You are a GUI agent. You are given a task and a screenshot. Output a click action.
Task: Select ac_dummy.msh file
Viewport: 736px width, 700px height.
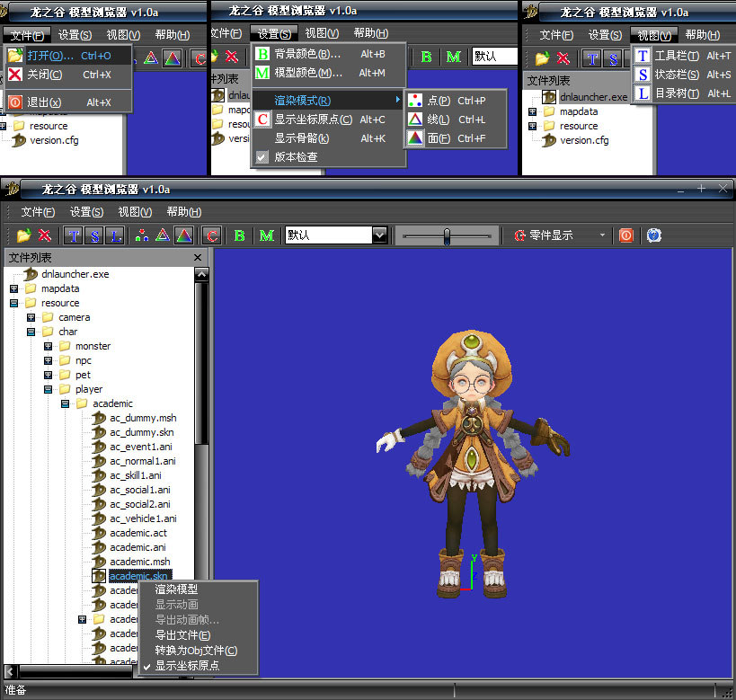tap(143, 418)
